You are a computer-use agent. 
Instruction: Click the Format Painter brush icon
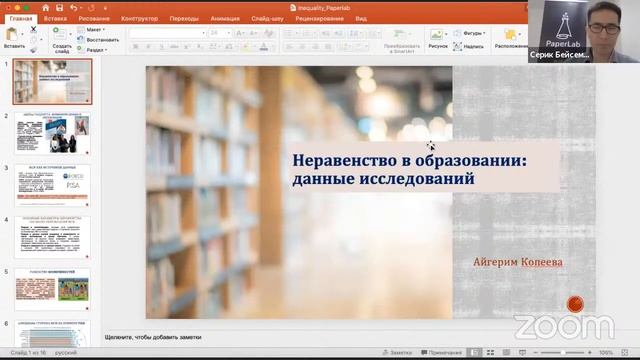33,50
